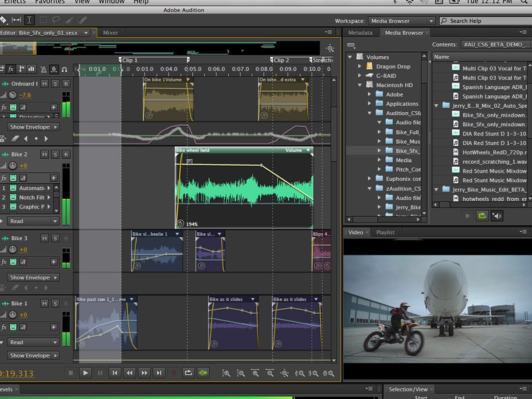Expand the Euphonix folder
This screenshot has height=399, width=532.
[369, 179]
